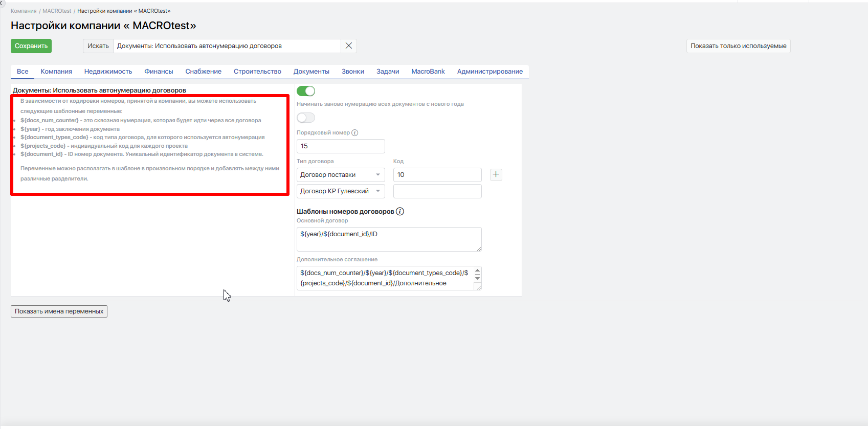868x429 pixels.
Task: Click the Порядковый номер input with 15
Action: click(341, 146)
